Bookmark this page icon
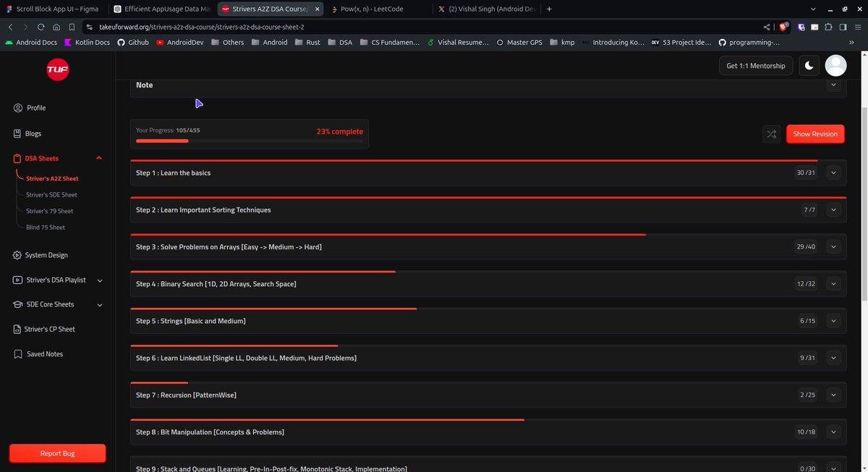868x472 pixels. click(71, 27)
